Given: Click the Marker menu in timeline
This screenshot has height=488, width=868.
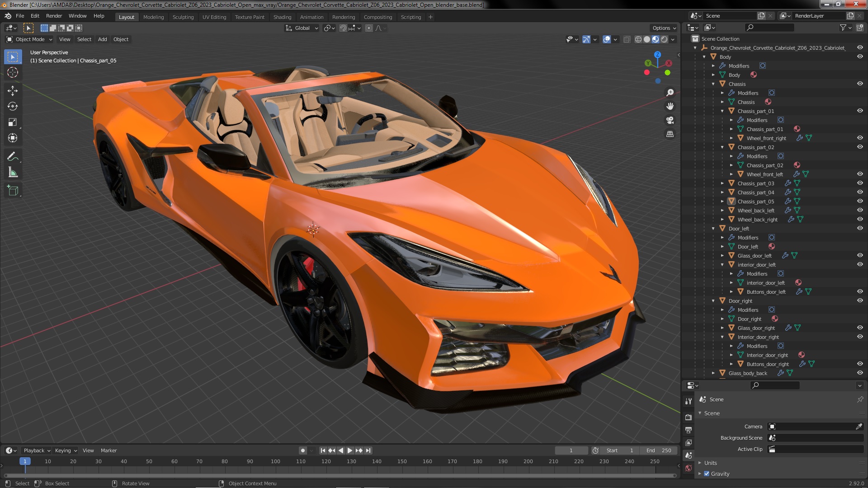Looking at the screenshot, I should (108, 450).
